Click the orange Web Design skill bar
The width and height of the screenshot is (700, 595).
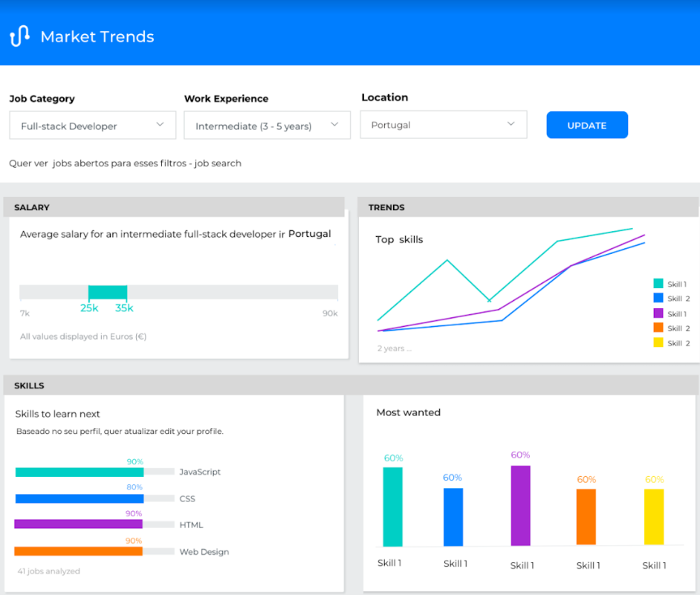click(x=79, y=551)
